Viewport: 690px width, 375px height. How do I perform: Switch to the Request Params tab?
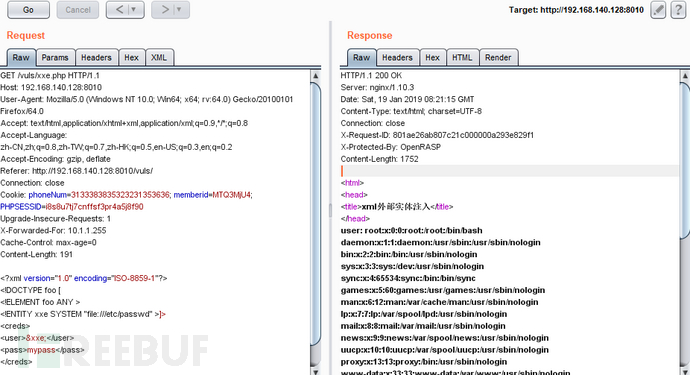click(55, 58)
